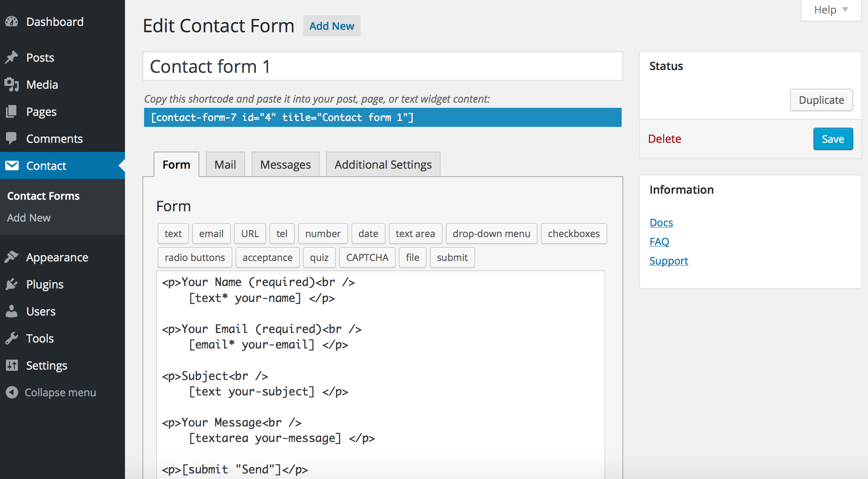Click the Posts icon in sidebar
This screenshot has width=868, height=479.
coord(12,57)
